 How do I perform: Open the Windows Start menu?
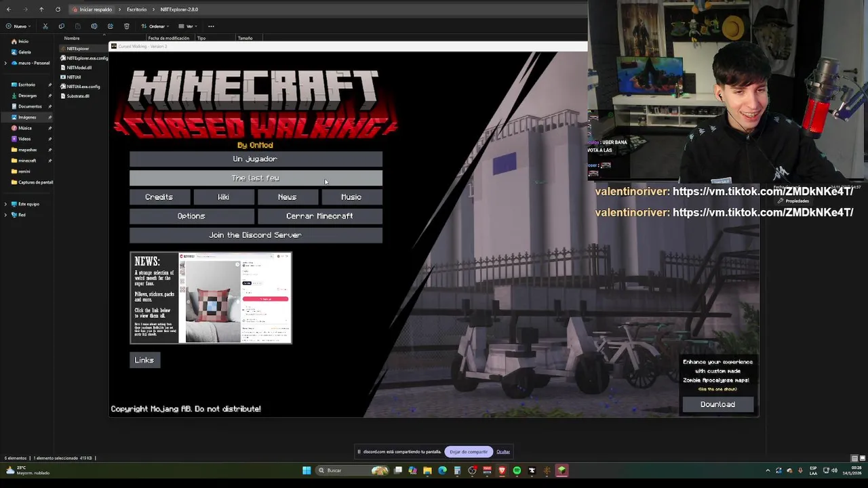tap(307, 470)
